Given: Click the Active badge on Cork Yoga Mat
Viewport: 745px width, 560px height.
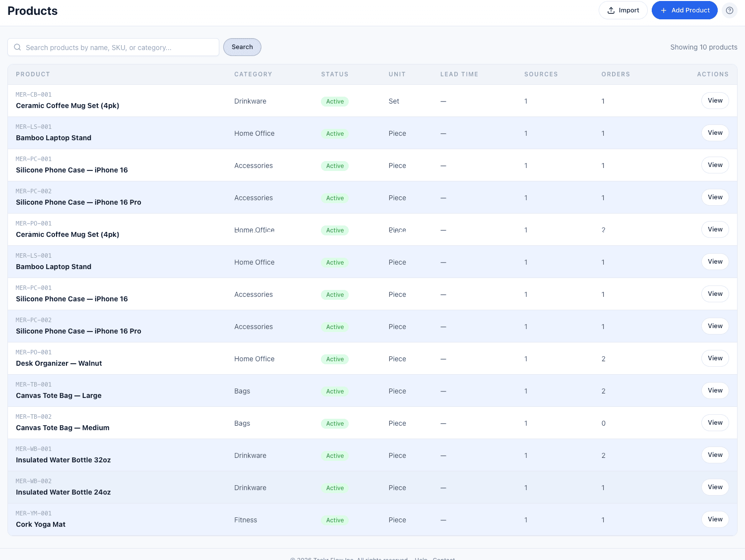Looking at the screenshot, I should (x=335, y=520).
